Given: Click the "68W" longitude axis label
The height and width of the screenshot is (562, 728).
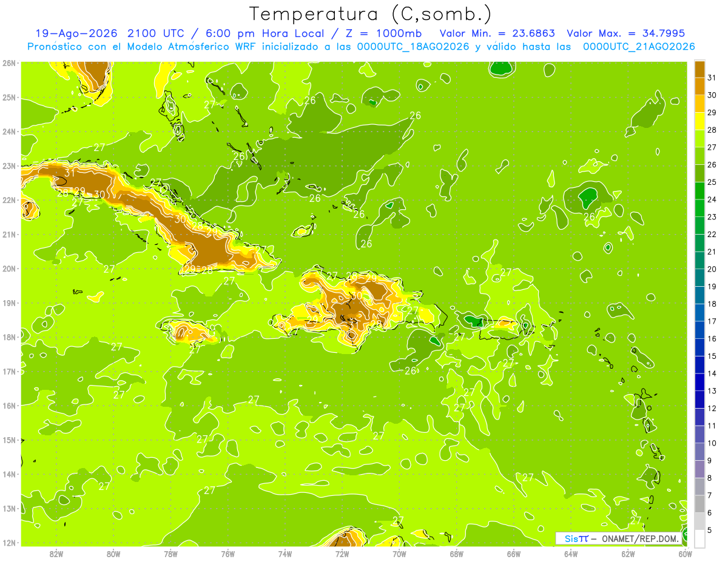Looking at the screenshot, I should tap(456, 554).
